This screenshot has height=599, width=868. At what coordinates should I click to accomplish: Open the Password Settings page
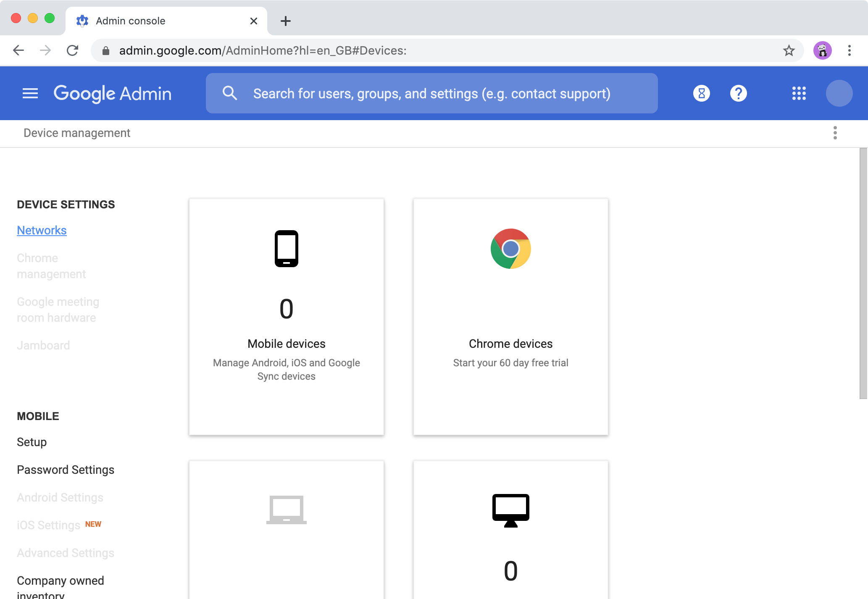65,470
